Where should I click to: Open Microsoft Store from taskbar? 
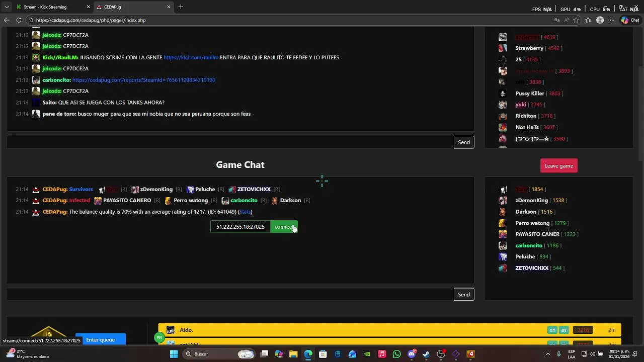(323, 354)
